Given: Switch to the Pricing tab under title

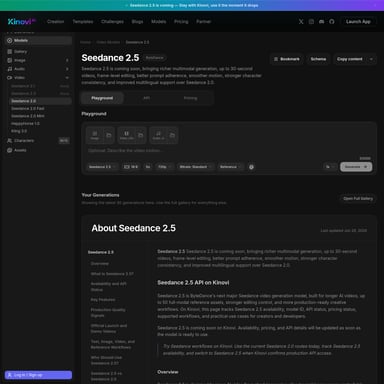Looking at the screenshot, I should pos(190,98).
